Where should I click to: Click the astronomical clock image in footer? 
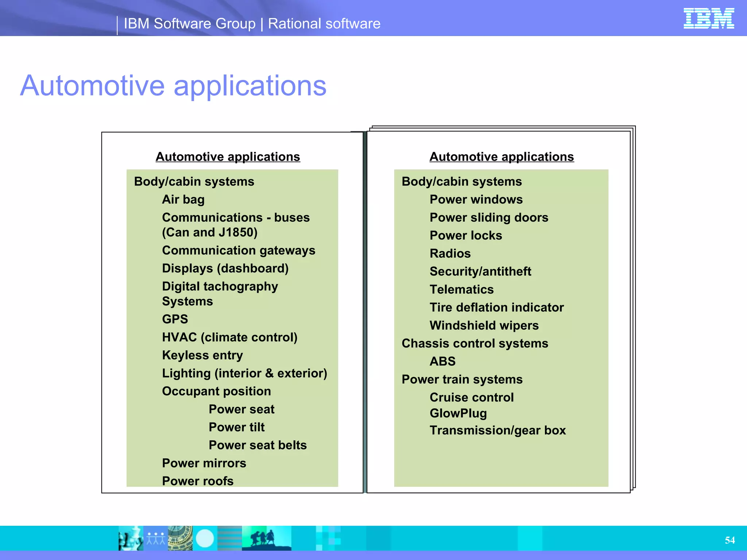click(180, 538)
